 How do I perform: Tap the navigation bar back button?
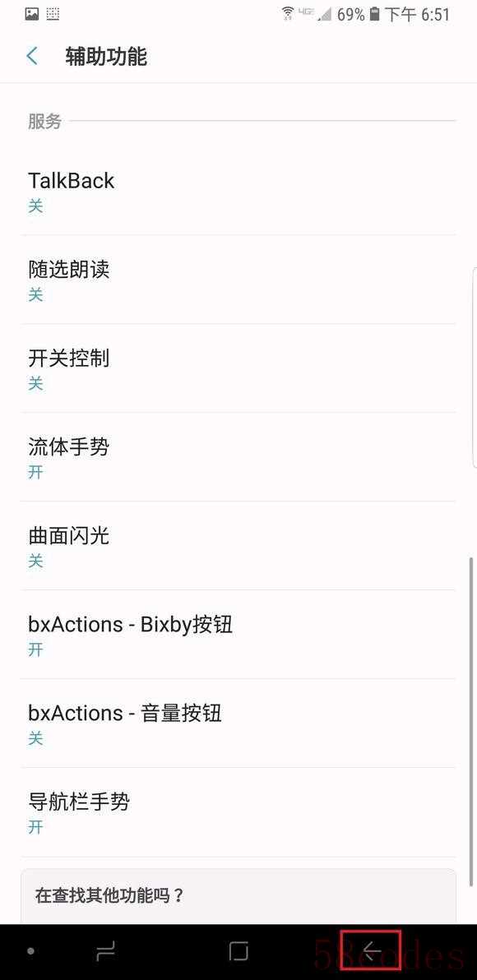coord(373,951)
